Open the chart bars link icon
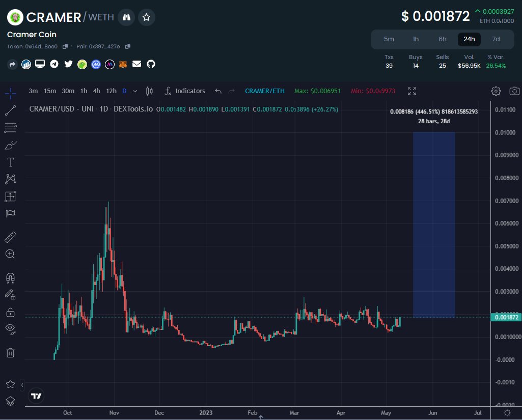This screenshot has width=522, height=420. click(26, 64)
